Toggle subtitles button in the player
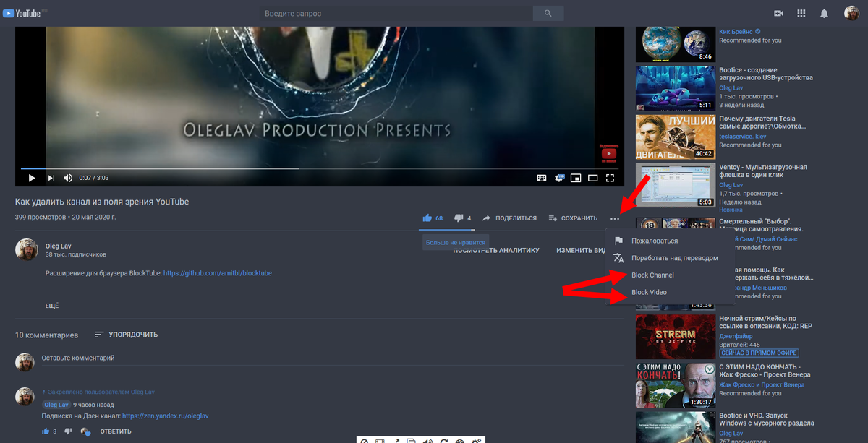This screenshot has width=868, height=443. pos(541,178)
